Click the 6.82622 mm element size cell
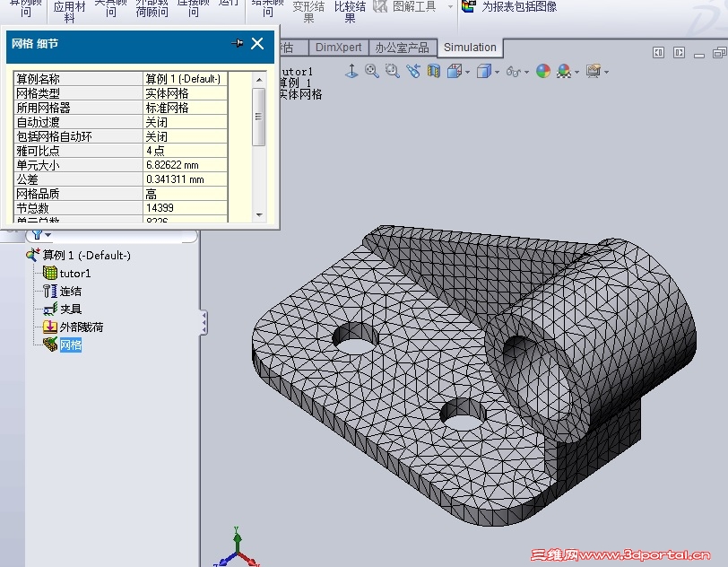 [x=185, y=165]
